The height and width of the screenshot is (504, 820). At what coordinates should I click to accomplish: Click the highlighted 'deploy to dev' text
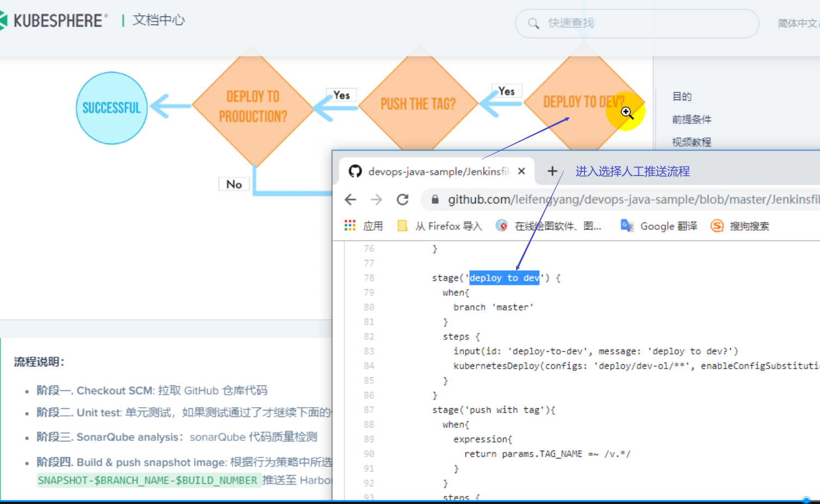[x=505, y=278]
